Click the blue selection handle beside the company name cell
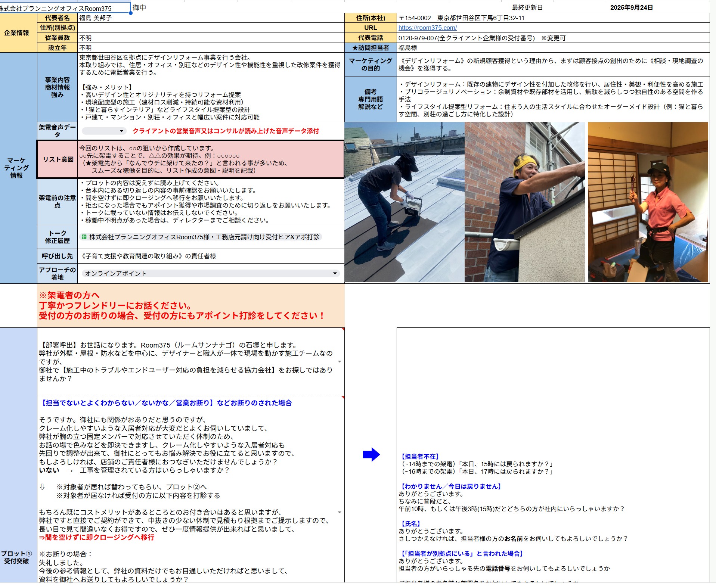This screenshot has height=588, width=716. click(x=130, y=13)
